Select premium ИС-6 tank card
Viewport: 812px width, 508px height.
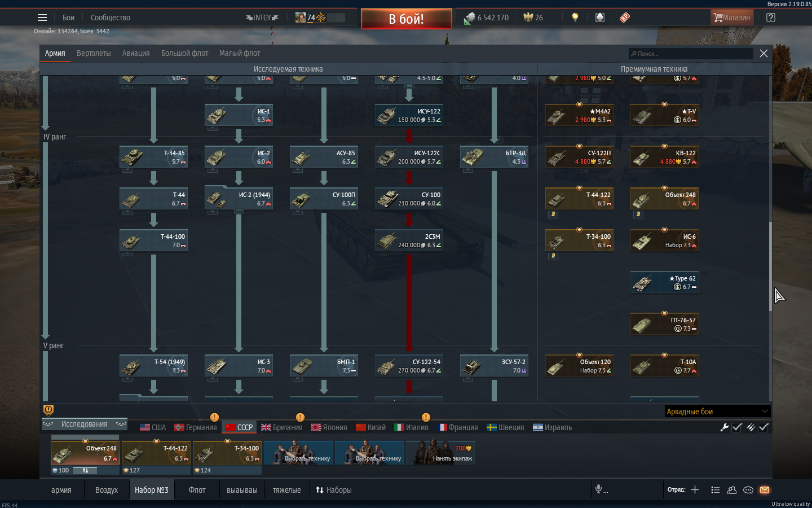[x=664, y=240]
